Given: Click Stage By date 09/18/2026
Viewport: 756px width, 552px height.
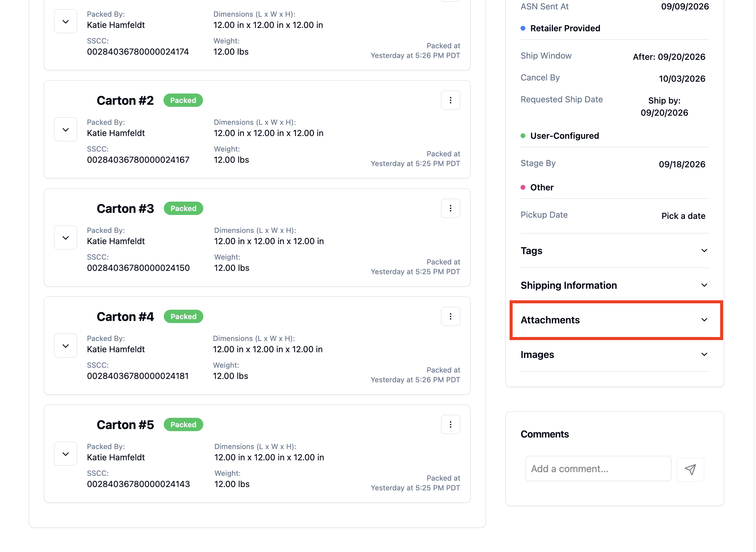Looking at the screenshot, I should tap(682, 164).
